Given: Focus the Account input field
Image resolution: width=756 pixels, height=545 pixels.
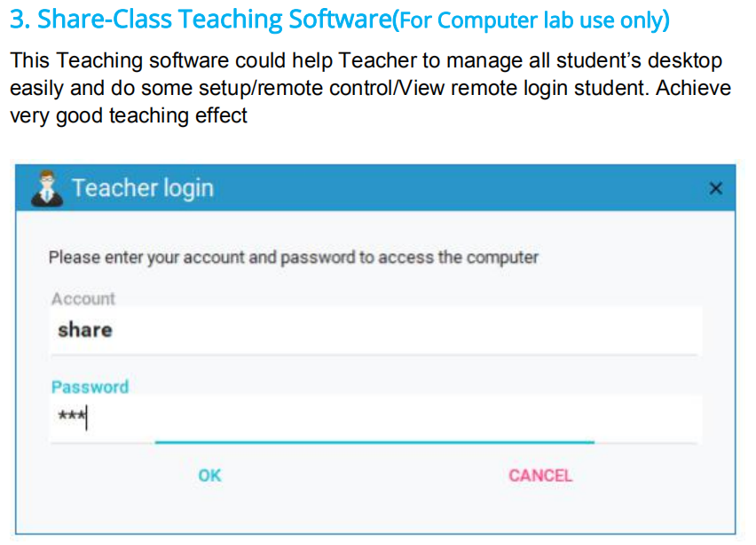Looking at the screenshot, I should point(373,330).
